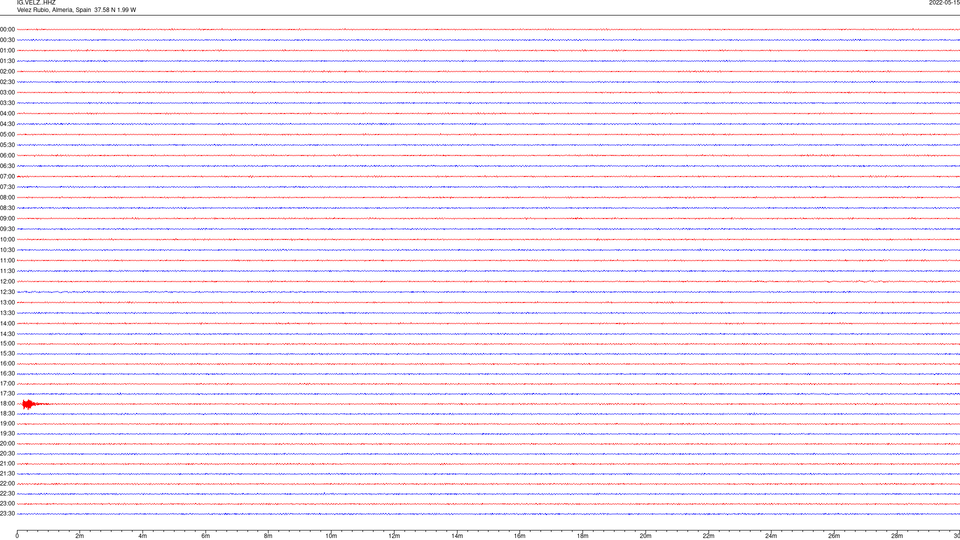Click the 01:00 time label
The image size is (960, 540).
tap(7, 51)
